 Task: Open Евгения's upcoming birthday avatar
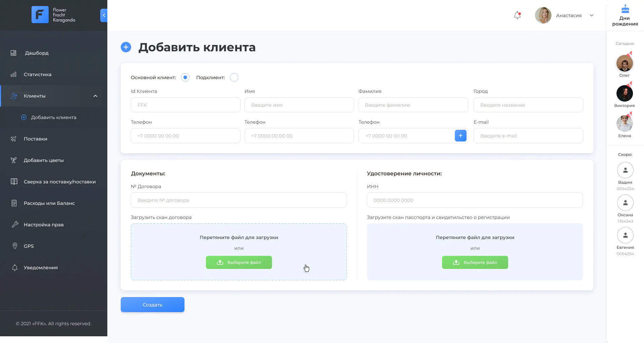[625, 235]
